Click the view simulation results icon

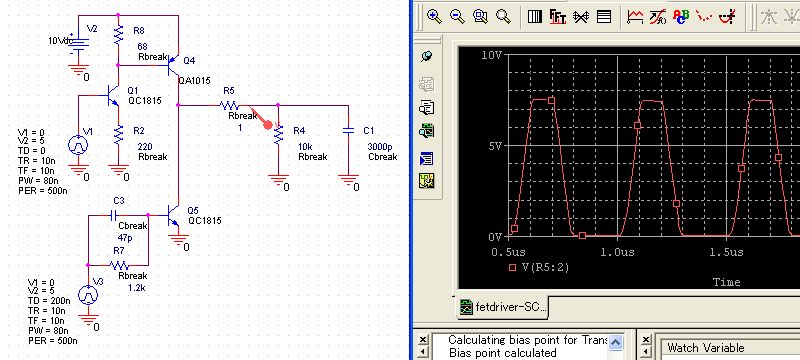[x=427, y=132]
